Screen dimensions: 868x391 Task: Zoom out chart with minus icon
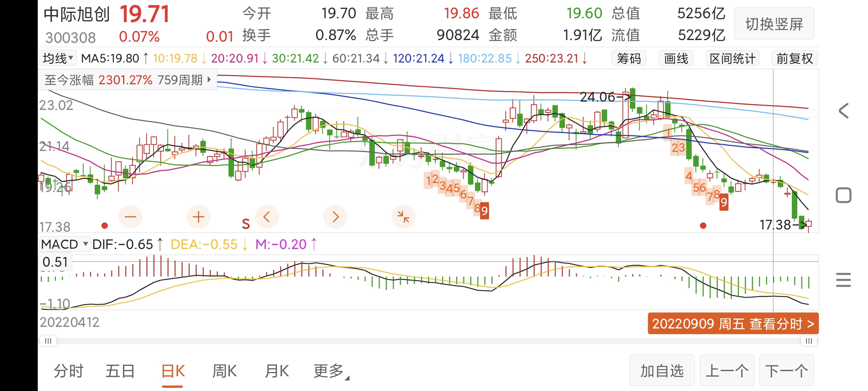[x=130, y=217]
